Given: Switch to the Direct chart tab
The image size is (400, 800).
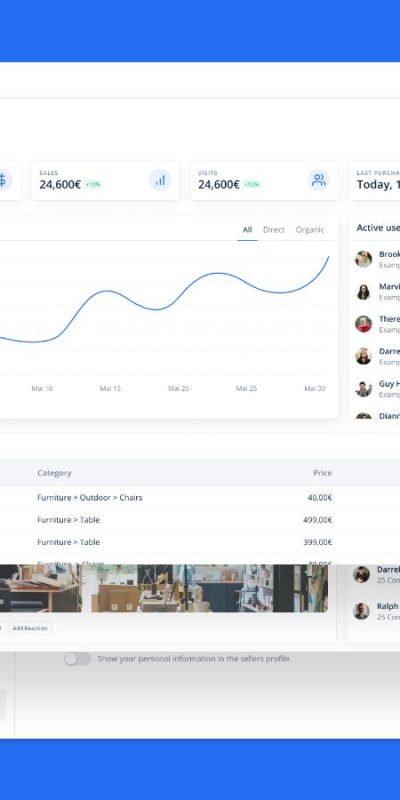Looking at the screenshot, I should pos(273,230).
